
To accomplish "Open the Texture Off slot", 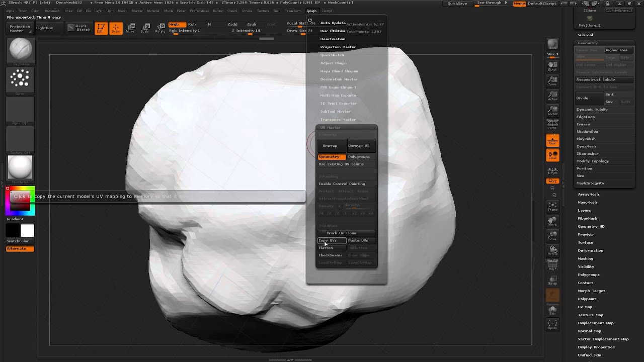I will tap(20, 140).
